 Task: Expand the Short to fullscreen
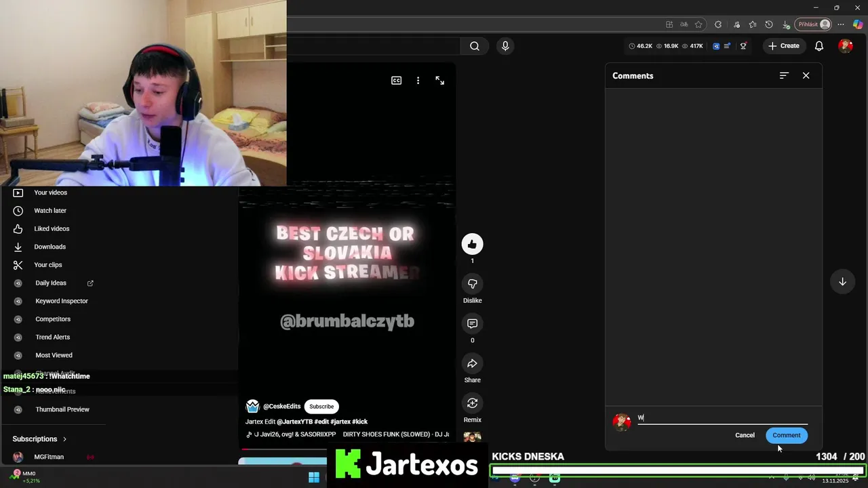click(439, 80)
